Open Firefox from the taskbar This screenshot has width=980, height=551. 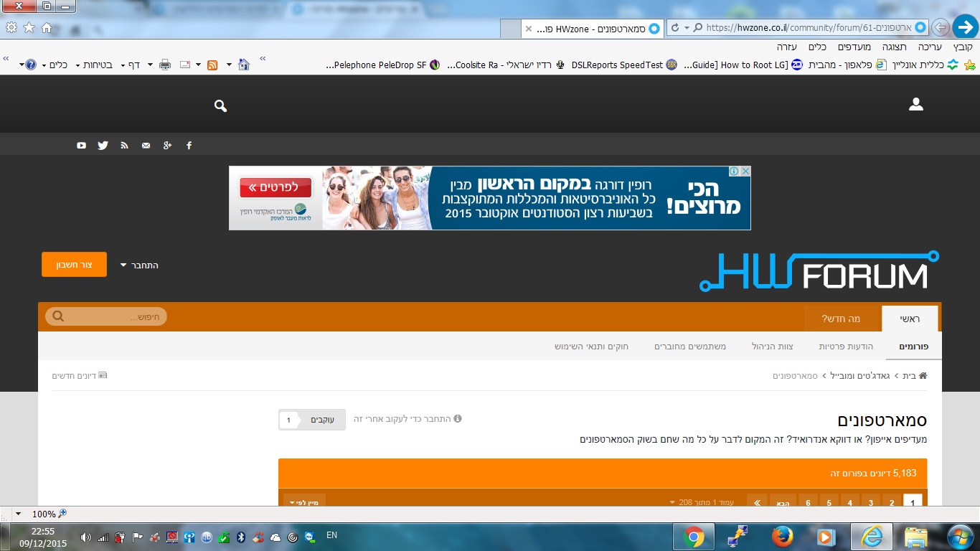(782, 537)
